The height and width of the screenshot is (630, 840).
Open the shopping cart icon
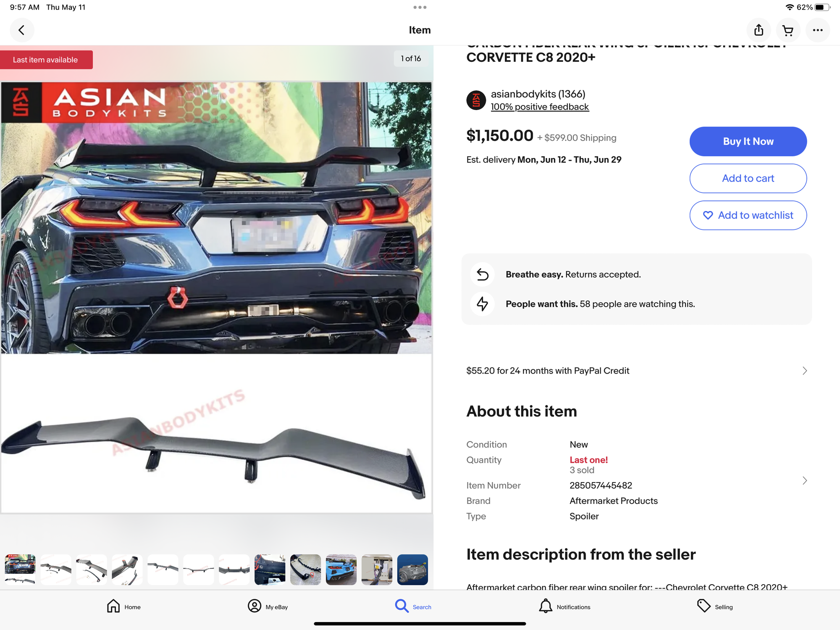pyautogui.click(x=788, y=30)
